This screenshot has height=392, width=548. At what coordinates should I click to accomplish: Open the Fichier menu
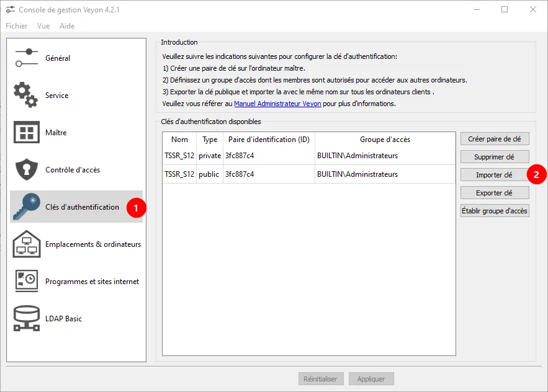click(16, 26)
